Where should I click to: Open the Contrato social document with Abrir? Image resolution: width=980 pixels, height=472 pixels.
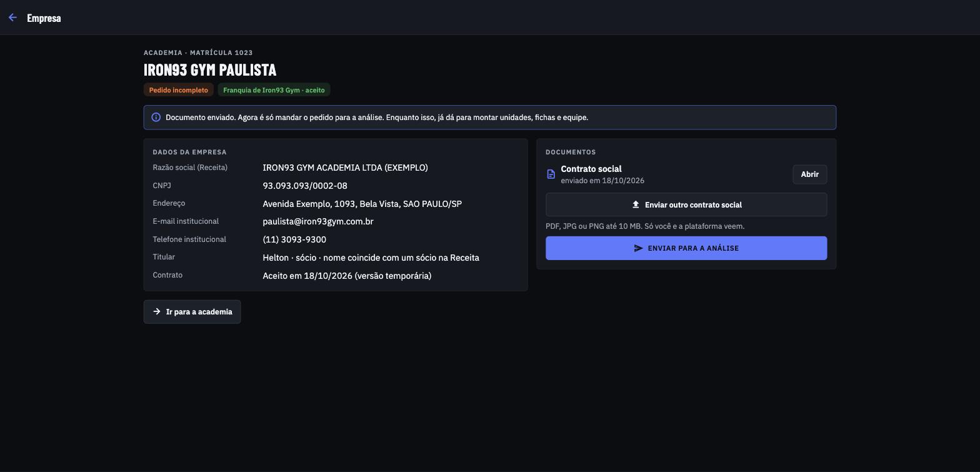809,174
